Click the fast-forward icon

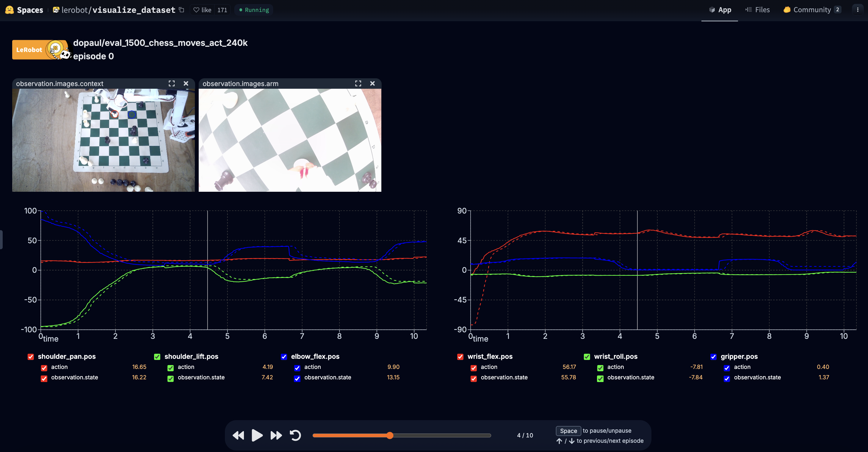coord(276,435)
